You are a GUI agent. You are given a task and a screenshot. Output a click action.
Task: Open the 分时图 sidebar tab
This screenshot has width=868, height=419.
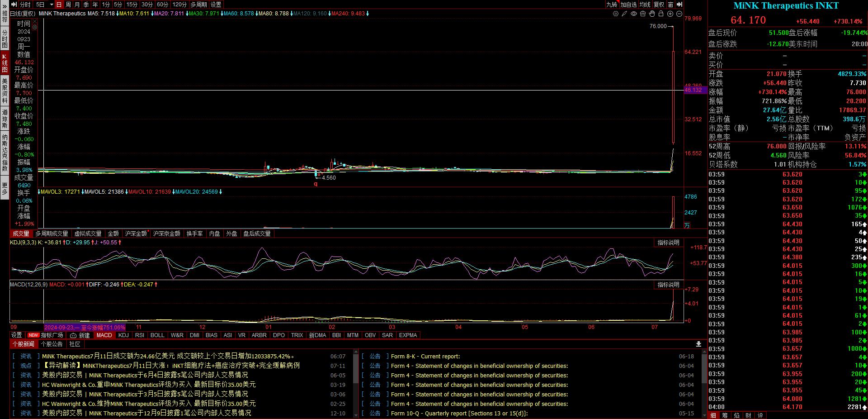(5, 39)
